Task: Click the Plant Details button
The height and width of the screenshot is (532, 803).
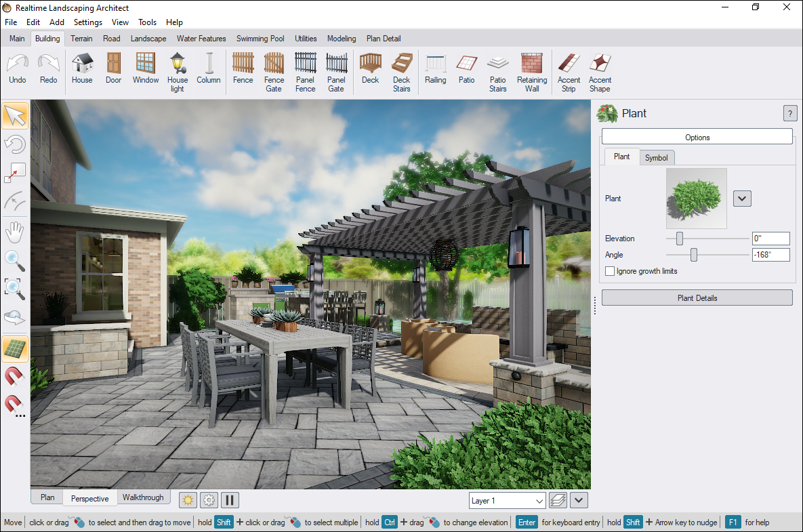Action: 697,297
